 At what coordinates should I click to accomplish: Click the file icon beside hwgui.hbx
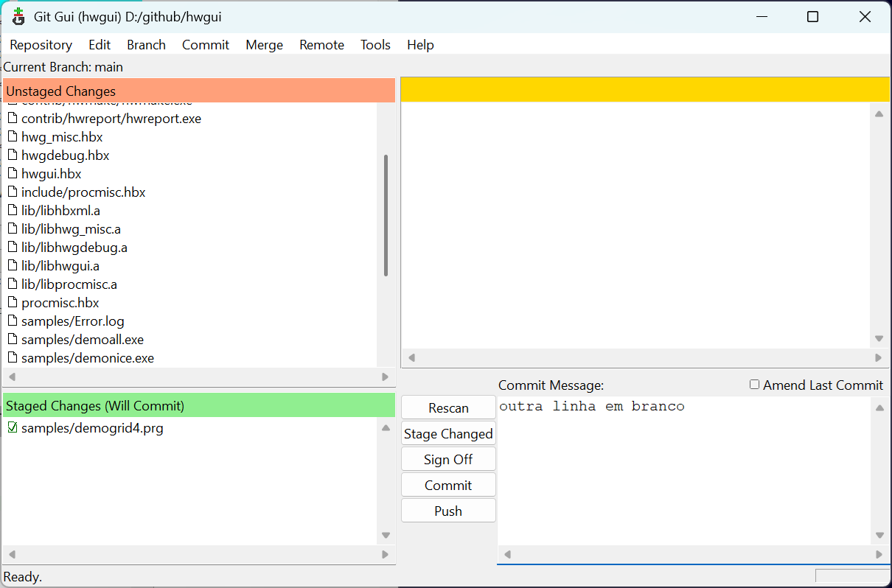pos(13,174)
